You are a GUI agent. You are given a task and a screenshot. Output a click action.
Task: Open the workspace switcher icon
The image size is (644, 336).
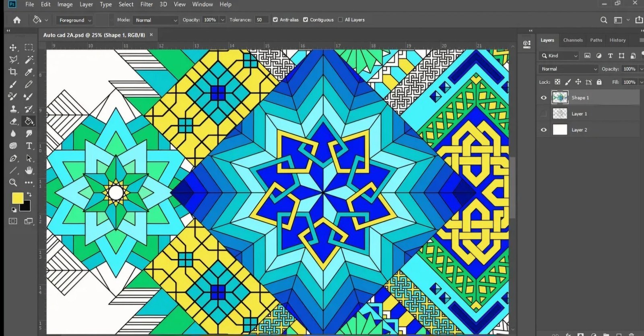618,20
